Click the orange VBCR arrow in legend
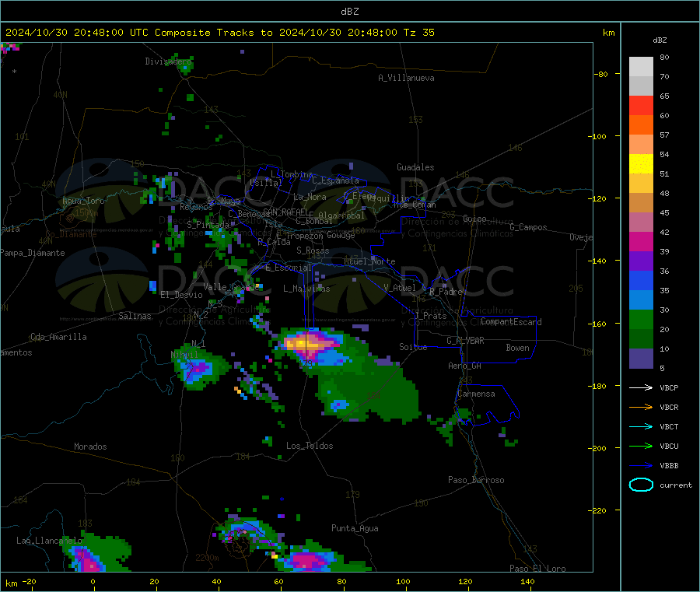 point(641,407)
